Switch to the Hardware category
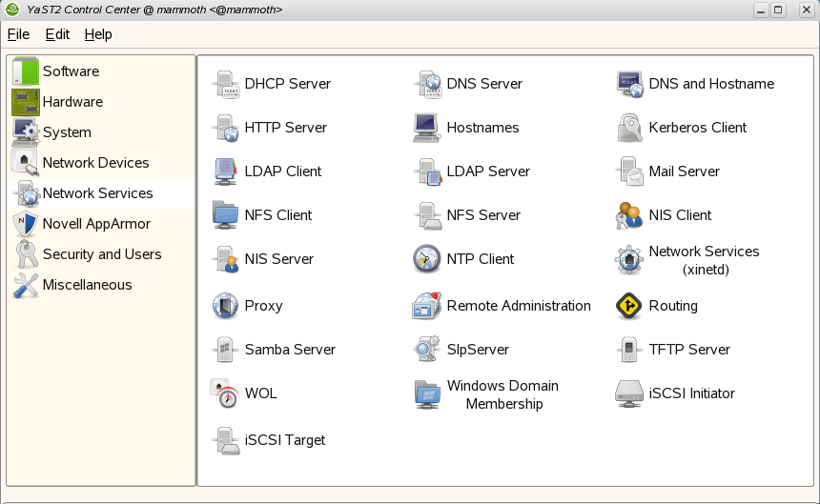Viewport: 820px width, 504px height. [72, 102]
